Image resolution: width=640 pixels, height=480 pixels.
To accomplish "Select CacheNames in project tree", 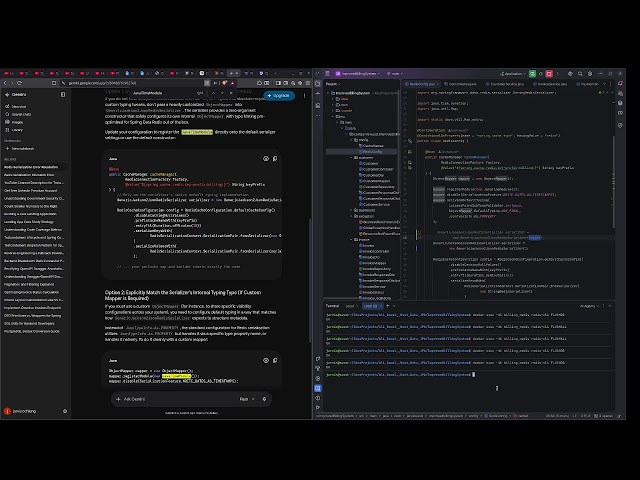I will [x=373, y=146].
